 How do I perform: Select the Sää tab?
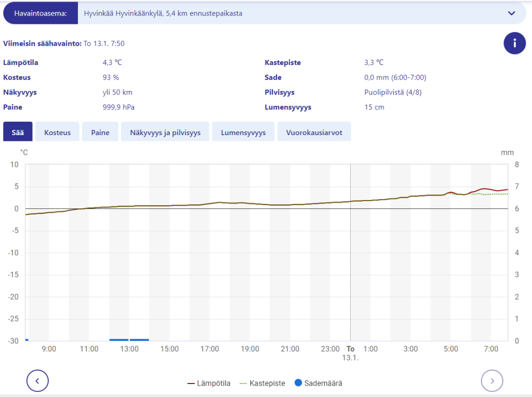tap(18, 132)
